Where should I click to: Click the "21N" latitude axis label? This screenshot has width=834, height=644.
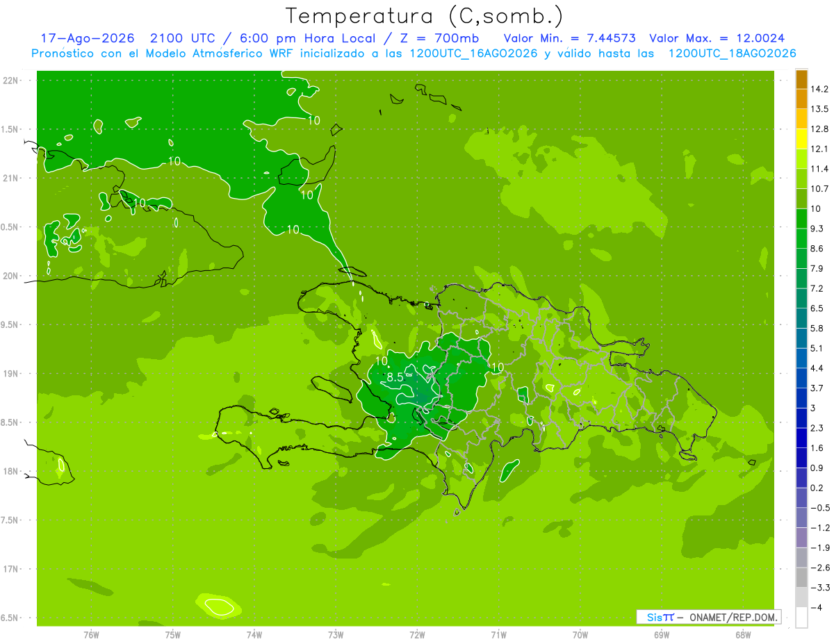[10, 179]
